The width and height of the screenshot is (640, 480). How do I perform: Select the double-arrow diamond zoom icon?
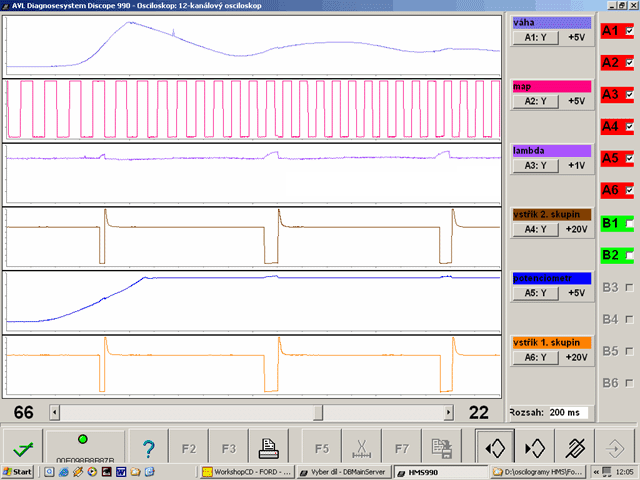pos(495,448)
